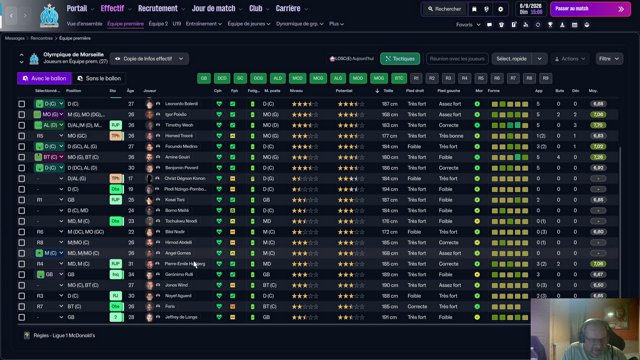This screenshot has height=360, width=640.
Task: Tick the checkbox for Igor Paixão
Action: point(22,115)
